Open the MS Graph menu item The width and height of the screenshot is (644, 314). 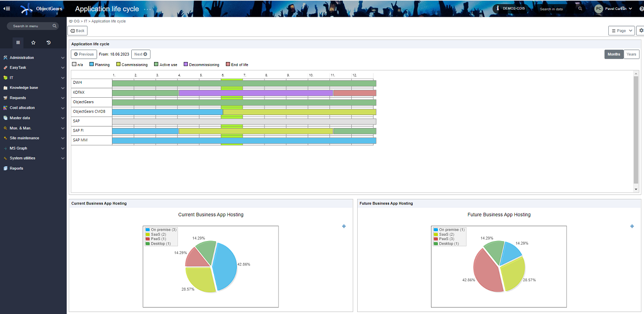(18, 148)
